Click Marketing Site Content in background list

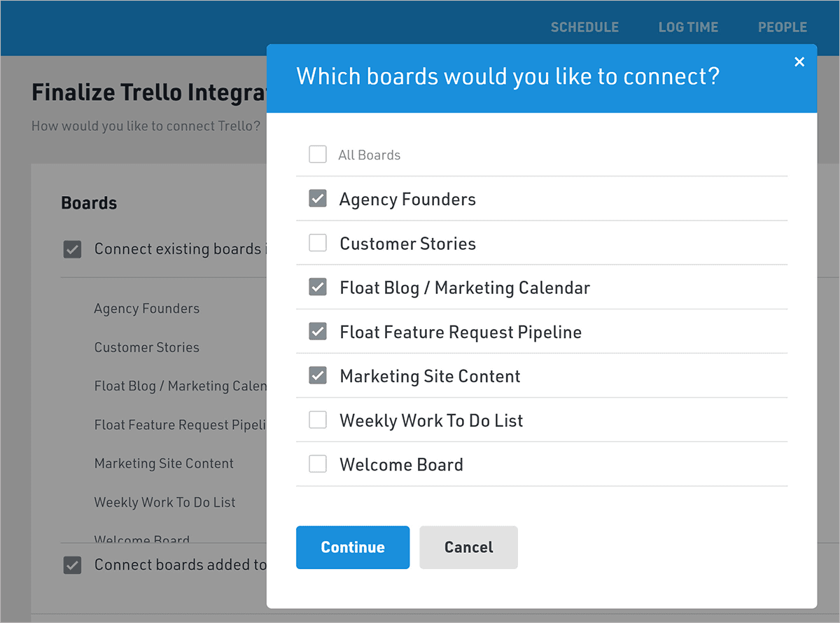[164, 463]
